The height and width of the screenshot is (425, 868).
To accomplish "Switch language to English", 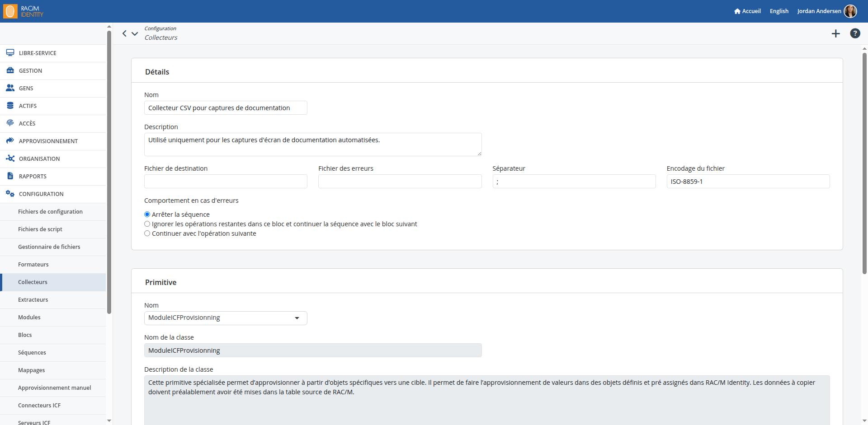I will 779,11.
